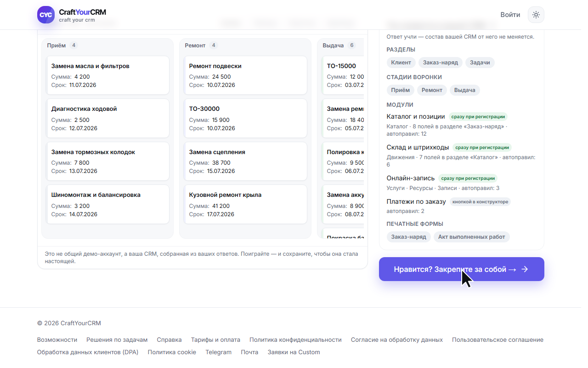Open the Telegram footer link
The height and width of the screenshot is (368, 588).
218,352
